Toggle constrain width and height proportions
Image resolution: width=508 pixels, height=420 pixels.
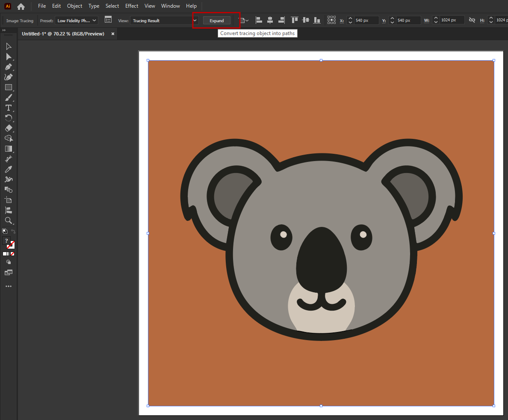tap(472, 20)
